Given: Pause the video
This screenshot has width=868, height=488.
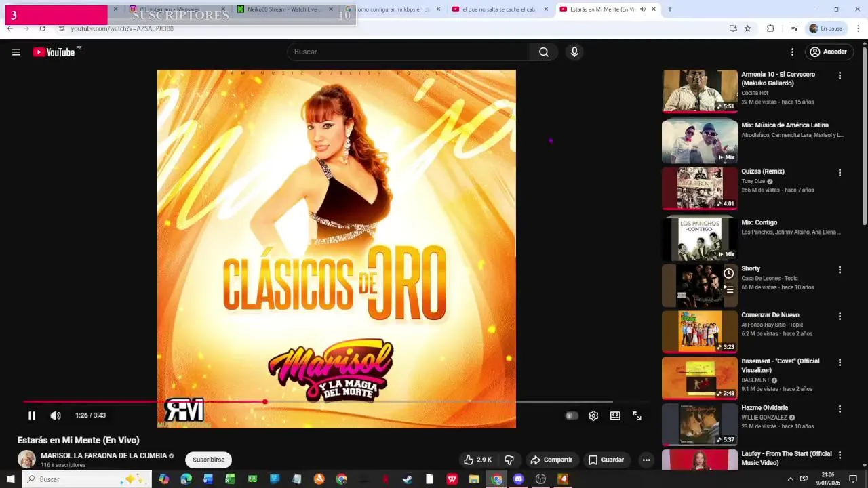Looking at the screenshot, I should [x=32, y=415].
